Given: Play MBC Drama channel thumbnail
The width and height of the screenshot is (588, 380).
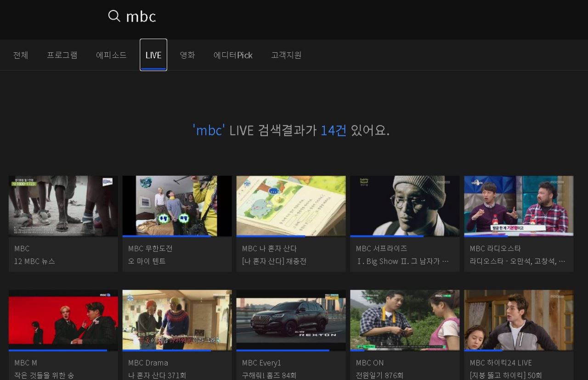Looking at the screenshot, I should [x=177, y=320].
